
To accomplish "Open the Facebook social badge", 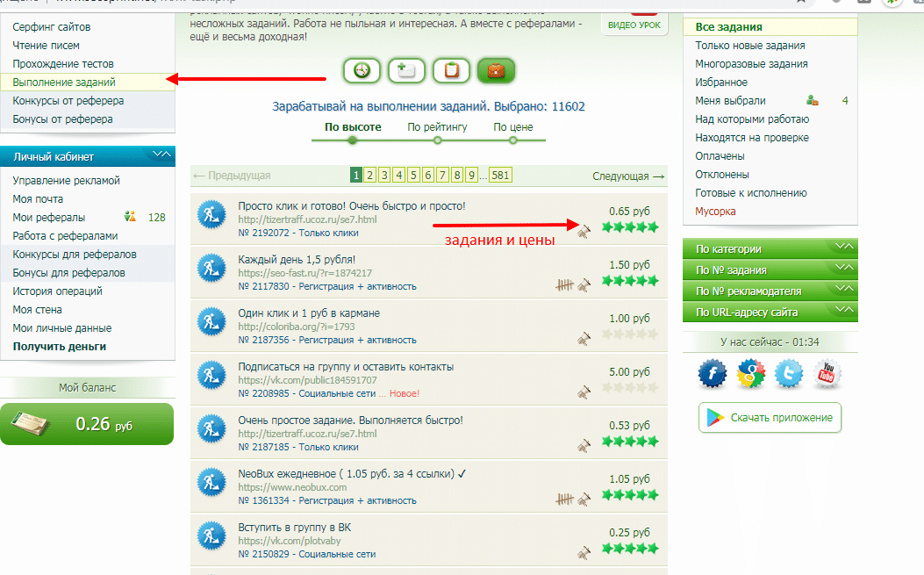I will tap(713, 373).
